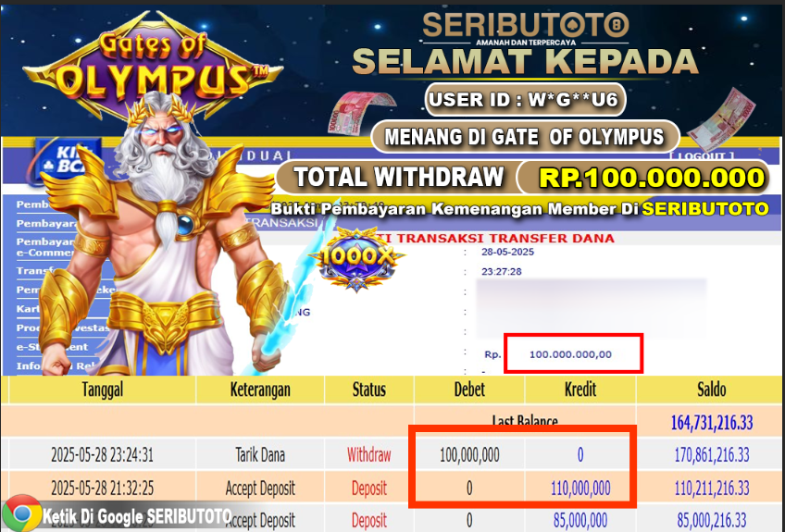The image size is (785, 532).
Task: Select the Keterangan column header
Action: coord(260,390)
